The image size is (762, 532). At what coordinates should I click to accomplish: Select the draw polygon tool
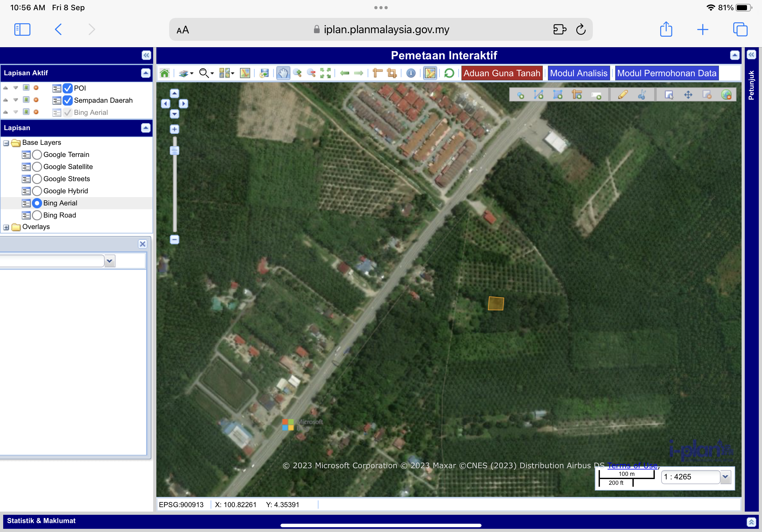(x=557, y=95)
